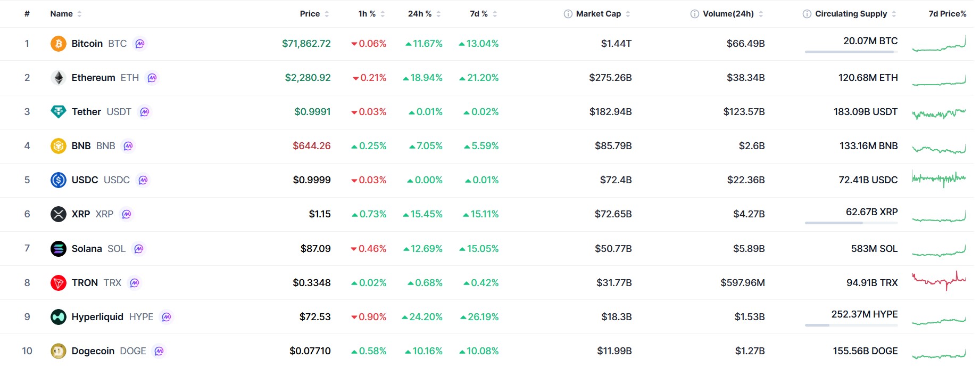Click Dogecoin price $0.07710
Viewport: 980px width, 366px height.
tap(310, 351)
